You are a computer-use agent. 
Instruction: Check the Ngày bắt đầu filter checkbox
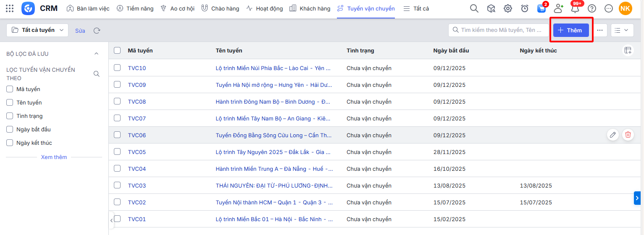point(10,129)
